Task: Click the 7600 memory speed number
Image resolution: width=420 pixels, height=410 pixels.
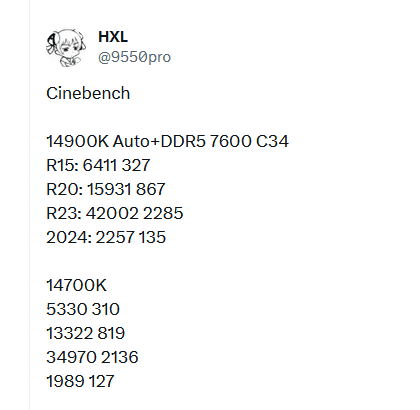Action: click(230, 141)
